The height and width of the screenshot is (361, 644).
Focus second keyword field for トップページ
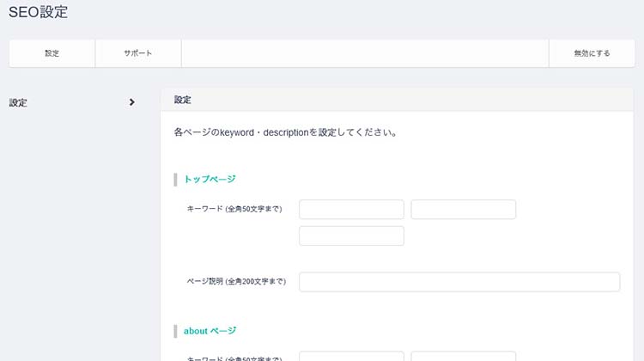coord(464,209)
